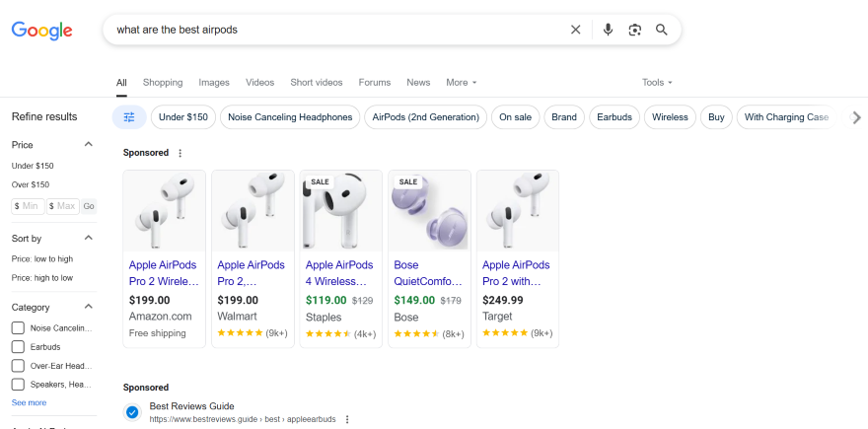The height and width of the screenshot is (429, 868).
Task: Open the three-dot menu beside Sponsored
Action: 180,153
